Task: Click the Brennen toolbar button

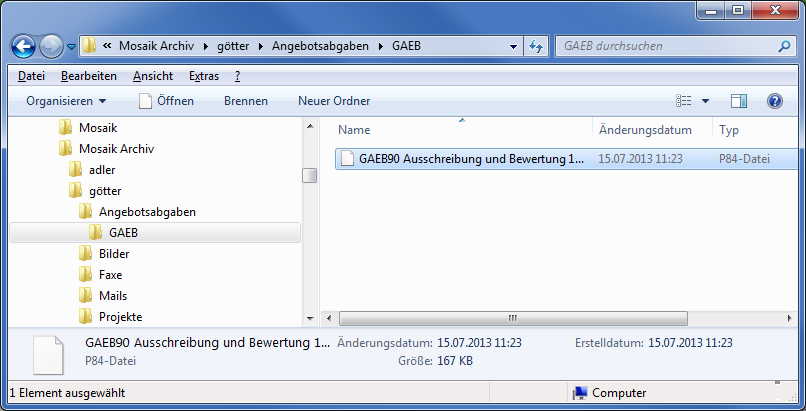Action: (246, 101)
